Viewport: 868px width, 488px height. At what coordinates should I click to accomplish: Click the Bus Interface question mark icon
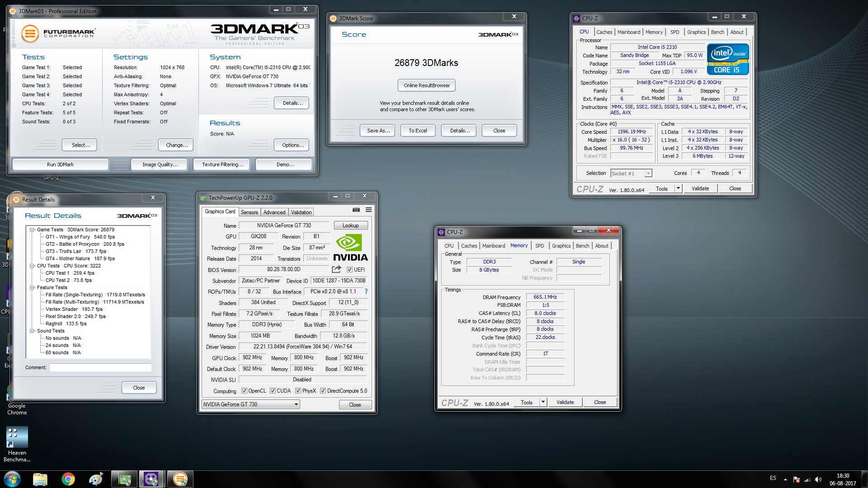pos(366,291)
